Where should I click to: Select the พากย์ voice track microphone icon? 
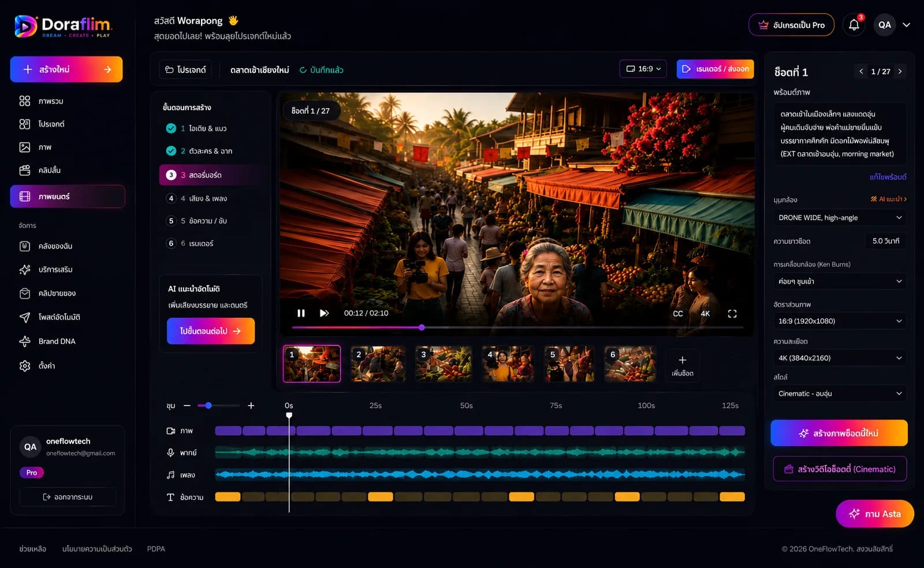point(171,453)
